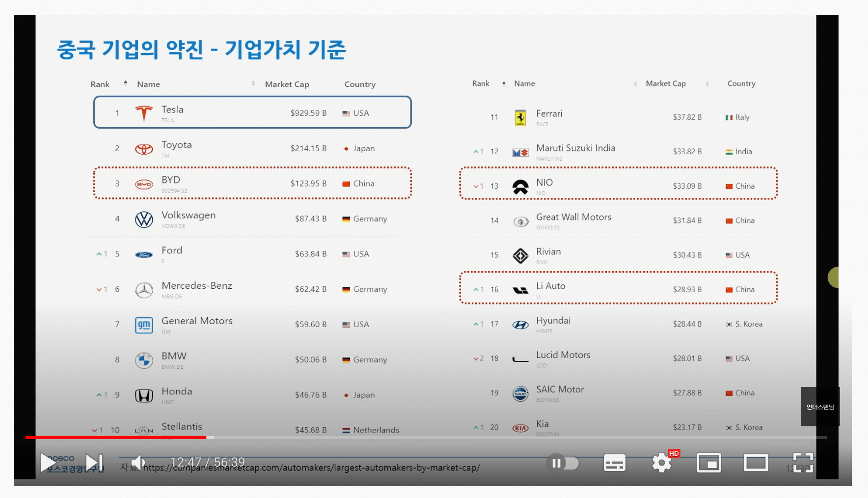868x498 pixels.
Task: Click the General Motors gm logo
Action: (x=144, y=325)
